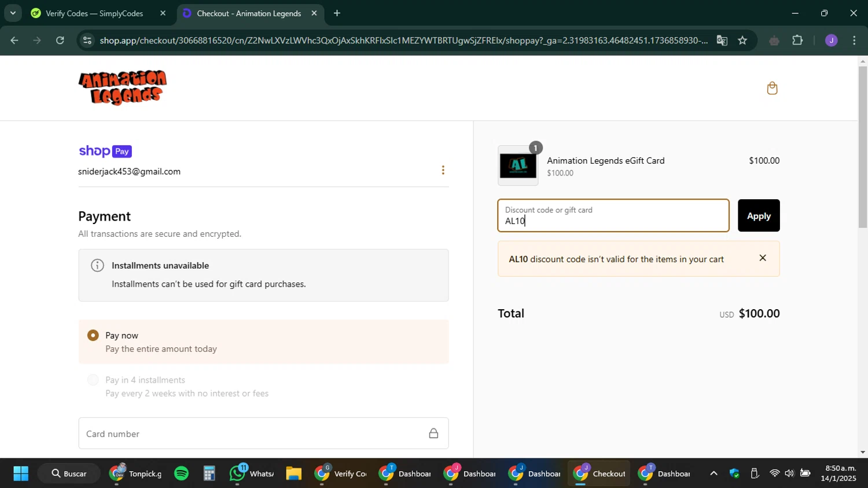Viewport: 868px width, 488px height.
Task: Open the Windows Security tray icon
Action: tap(734, 474)
